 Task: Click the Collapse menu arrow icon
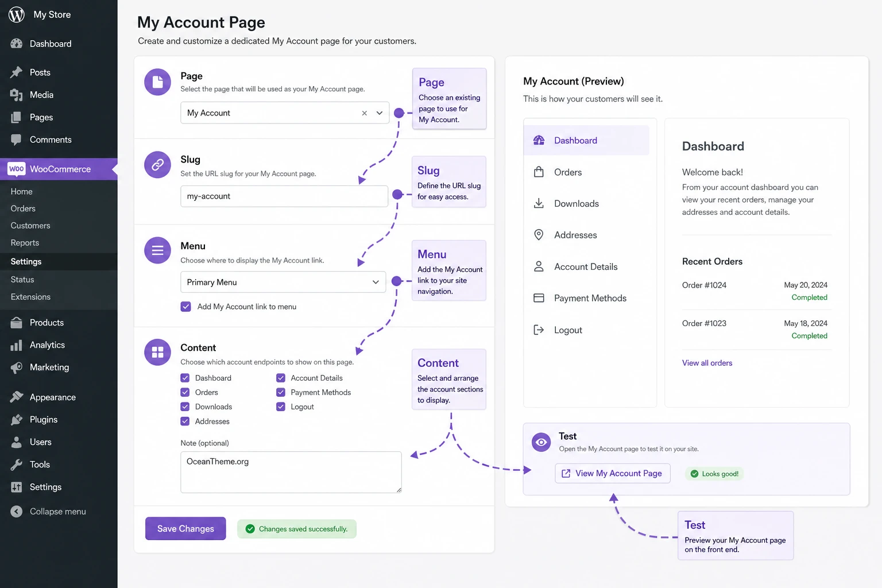[17, 512]
